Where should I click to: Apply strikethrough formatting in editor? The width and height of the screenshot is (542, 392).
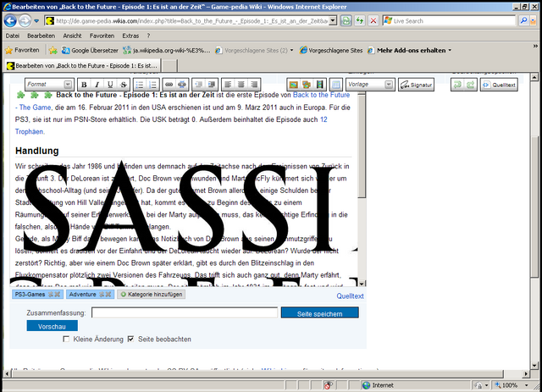click(124, 85)
